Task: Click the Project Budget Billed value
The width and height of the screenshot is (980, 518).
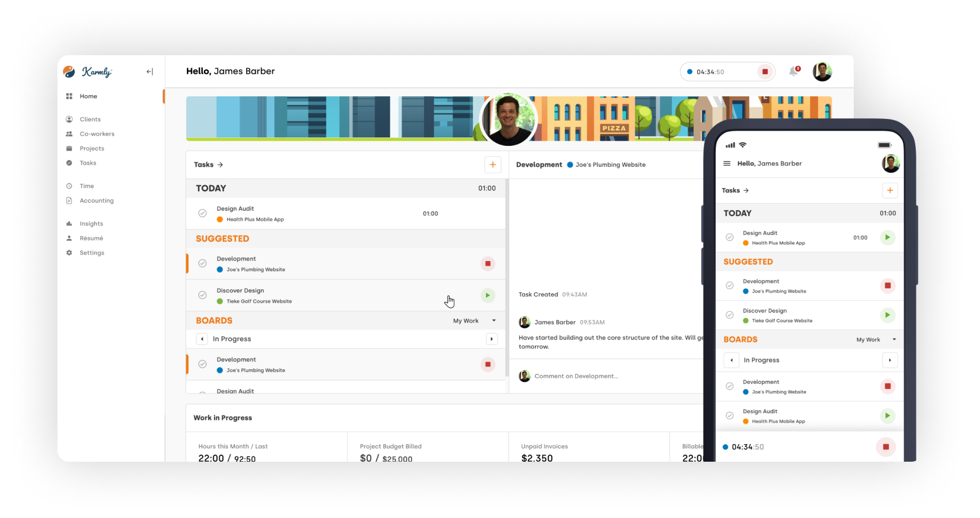Action: (386, 458)
